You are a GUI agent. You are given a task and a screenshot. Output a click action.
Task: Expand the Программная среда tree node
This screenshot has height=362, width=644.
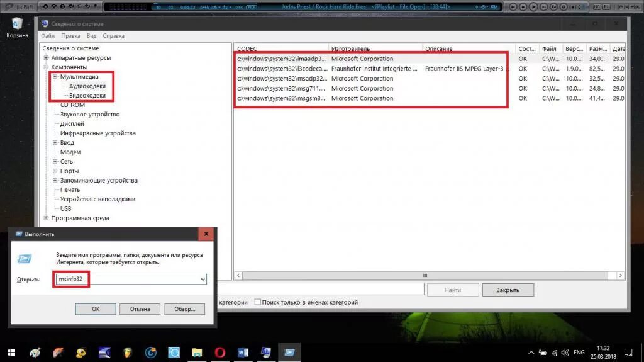pyautogui.click(x=46, y=218)
